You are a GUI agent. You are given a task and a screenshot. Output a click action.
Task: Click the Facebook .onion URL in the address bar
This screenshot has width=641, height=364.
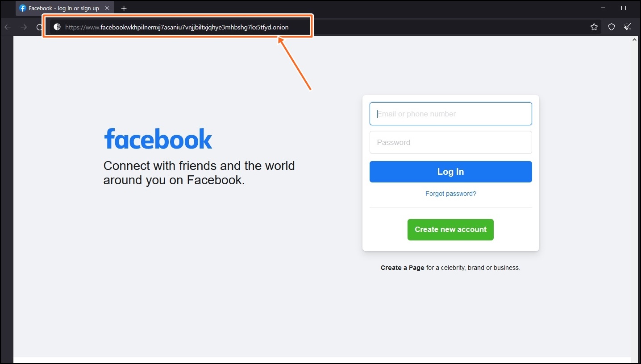177,27
